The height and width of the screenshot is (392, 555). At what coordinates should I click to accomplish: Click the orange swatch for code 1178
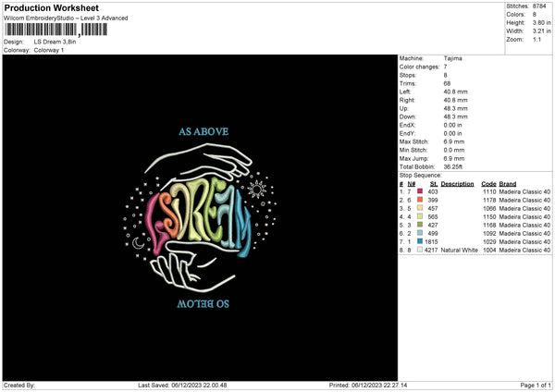[x=420, y=200]
